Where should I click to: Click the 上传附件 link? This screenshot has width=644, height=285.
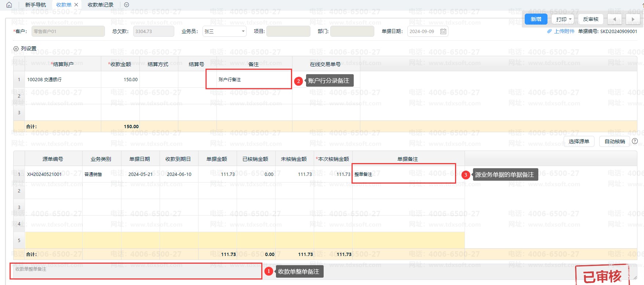click(x=564, y=32)
